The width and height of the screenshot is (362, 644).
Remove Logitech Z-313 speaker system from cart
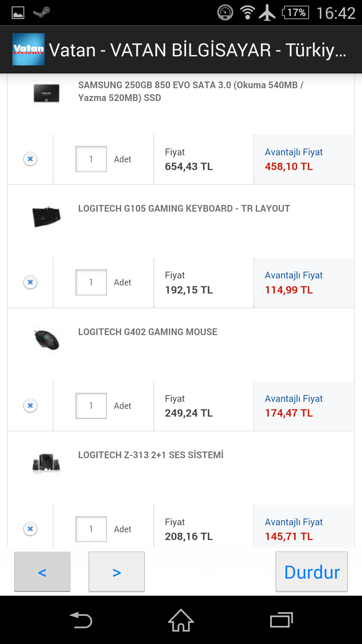point(30,529)
